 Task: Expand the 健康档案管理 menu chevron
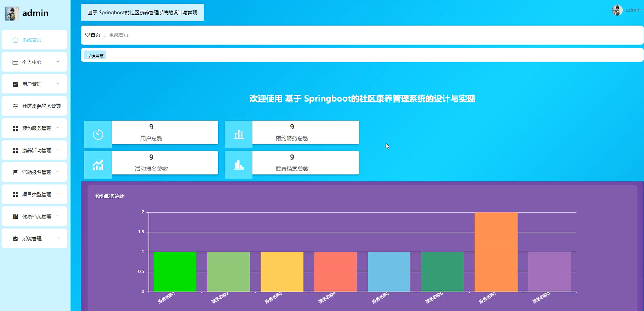(x=58, y=216)
